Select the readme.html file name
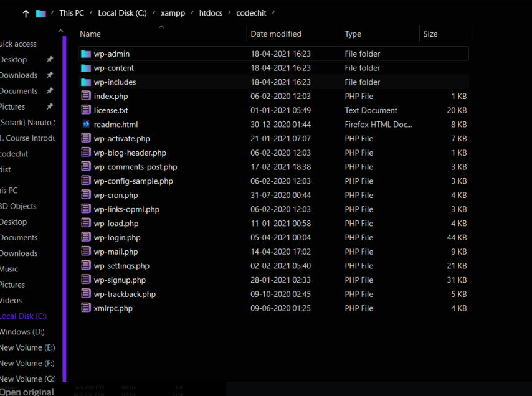The image size is (532, 396). (x=116, y=125)
